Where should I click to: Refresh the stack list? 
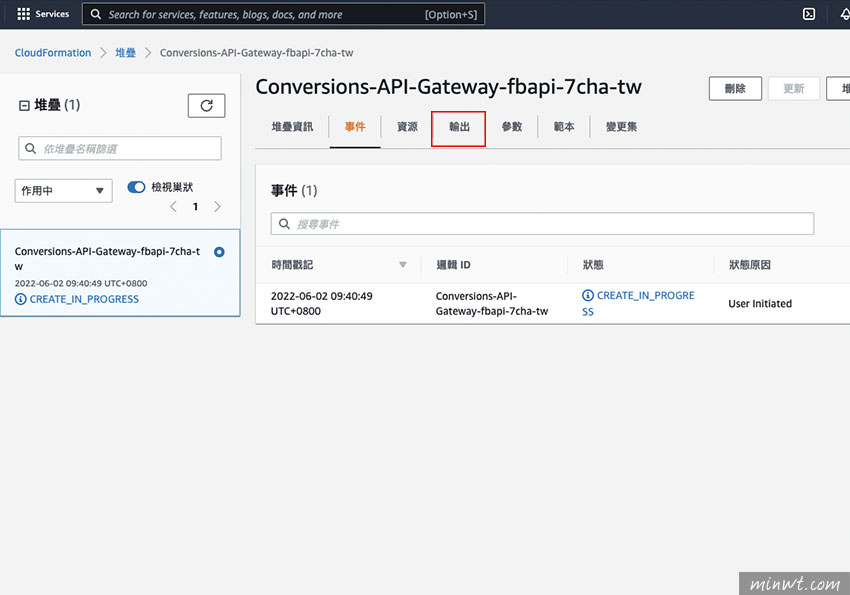tap(207, 106)
